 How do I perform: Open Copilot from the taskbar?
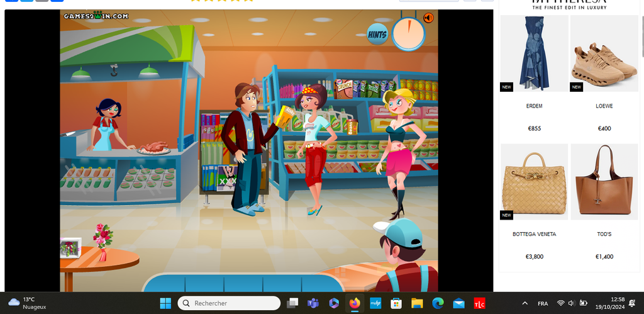click(334, 303)
